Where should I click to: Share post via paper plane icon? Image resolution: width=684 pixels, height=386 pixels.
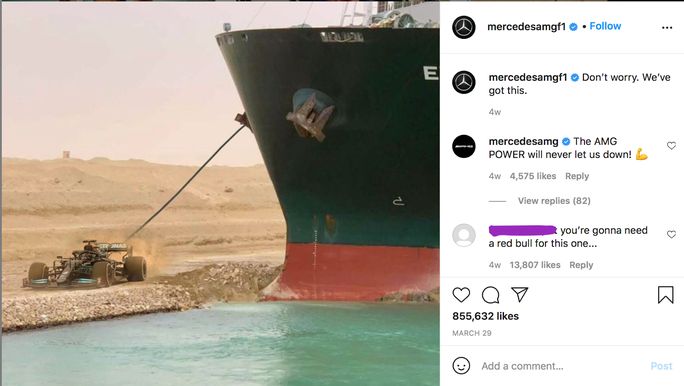(x=520, y=294)
